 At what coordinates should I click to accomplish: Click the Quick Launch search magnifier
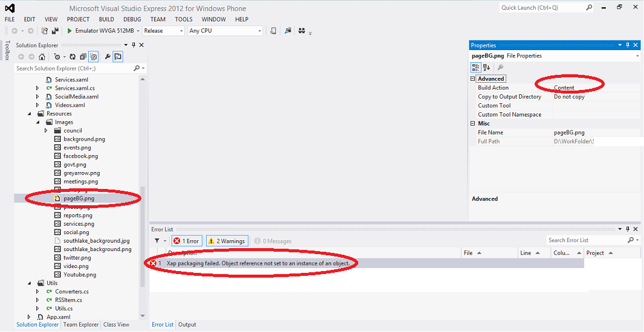[x=589, y=7]
